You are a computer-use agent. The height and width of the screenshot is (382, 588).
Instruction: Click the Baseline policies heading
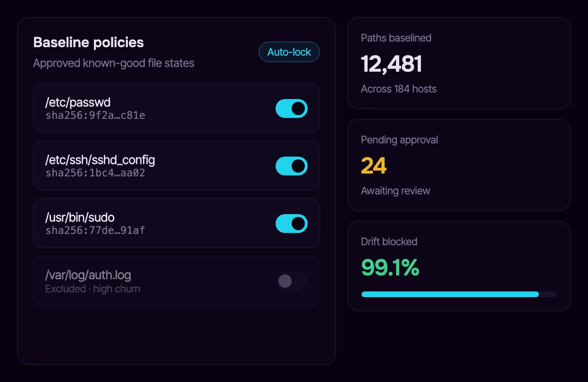(x=89, y=42)
